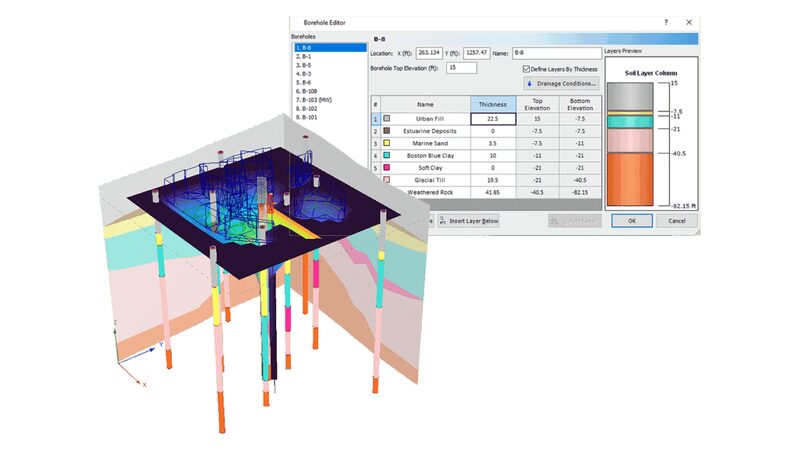This screenshot has width=800, height=450.
Task: Open Urban Fill color swatch
Action: (387, 118)
